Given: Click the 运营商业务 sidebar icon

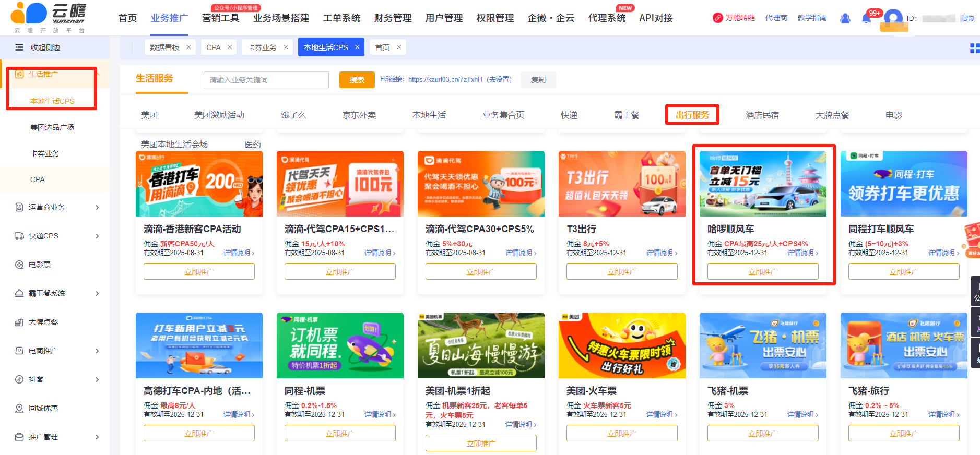Looking at the screenshot, I should click(x=19, y=207).
